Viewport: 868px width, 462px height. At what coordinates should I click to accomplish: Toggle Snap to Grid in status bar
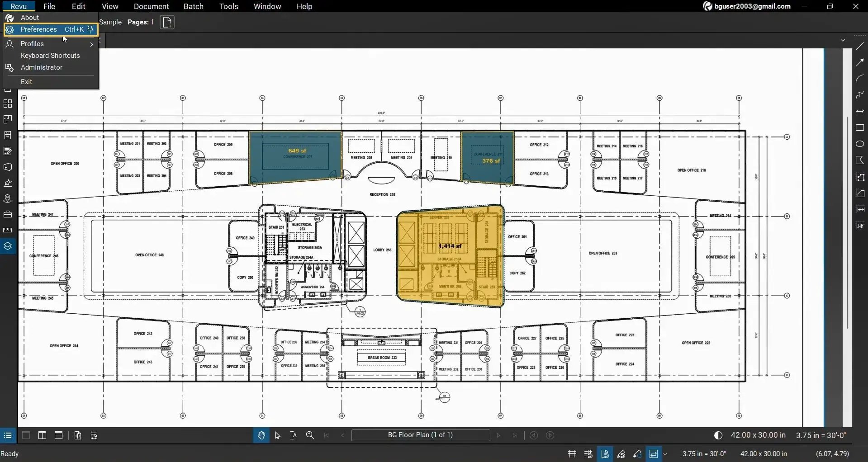click(588, 454)
